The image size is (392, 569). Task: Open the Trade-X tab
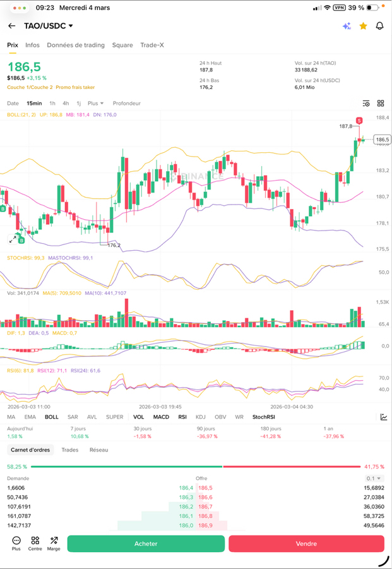[152, 45]
